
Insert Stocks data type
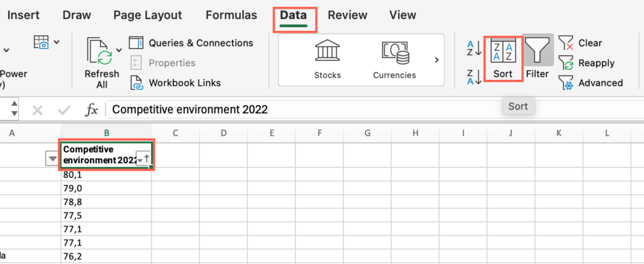(327, 60)
